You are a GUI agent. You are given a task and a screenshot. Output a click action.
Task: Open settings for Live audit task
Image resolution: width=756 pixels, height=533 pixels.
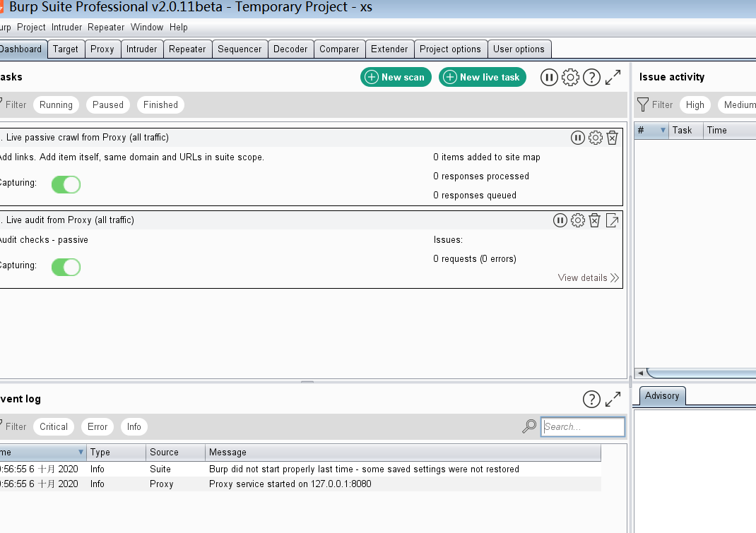[x=578, y=220]
